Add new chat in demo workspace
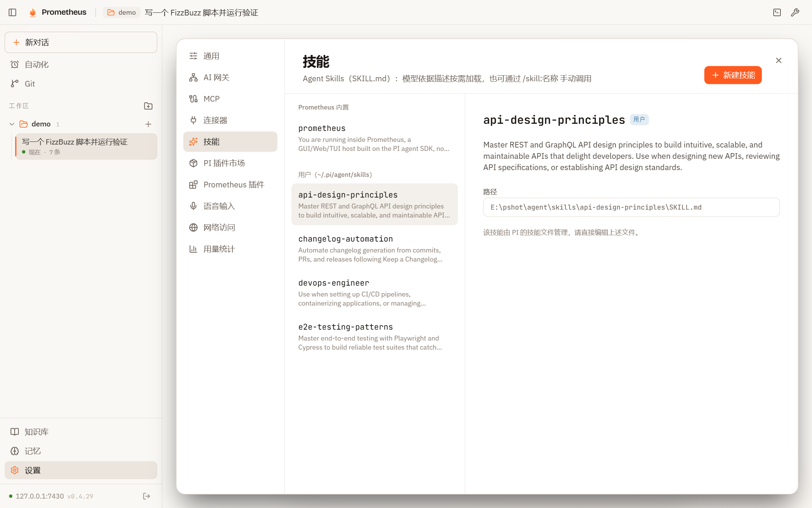This screenshot has height=508, width=812. [148, 124]
